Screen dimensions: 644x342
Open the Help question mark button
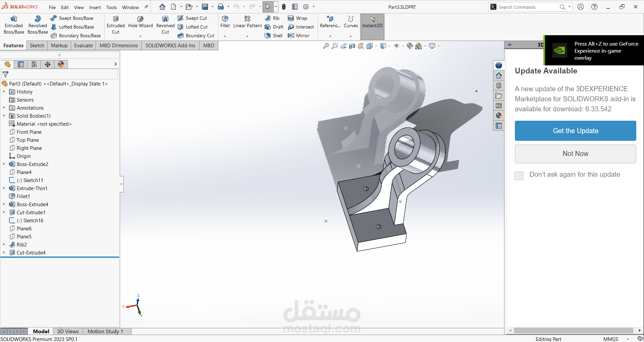[x=594, y=7]
